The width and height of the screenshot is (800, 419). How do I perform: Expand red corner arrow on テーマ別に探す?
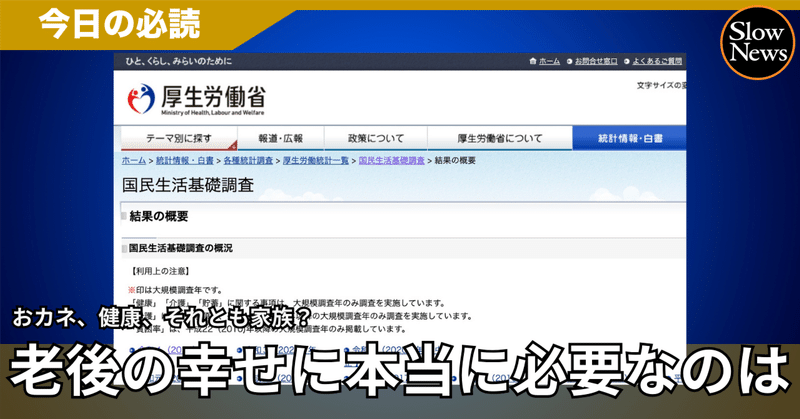click(233, 145)
